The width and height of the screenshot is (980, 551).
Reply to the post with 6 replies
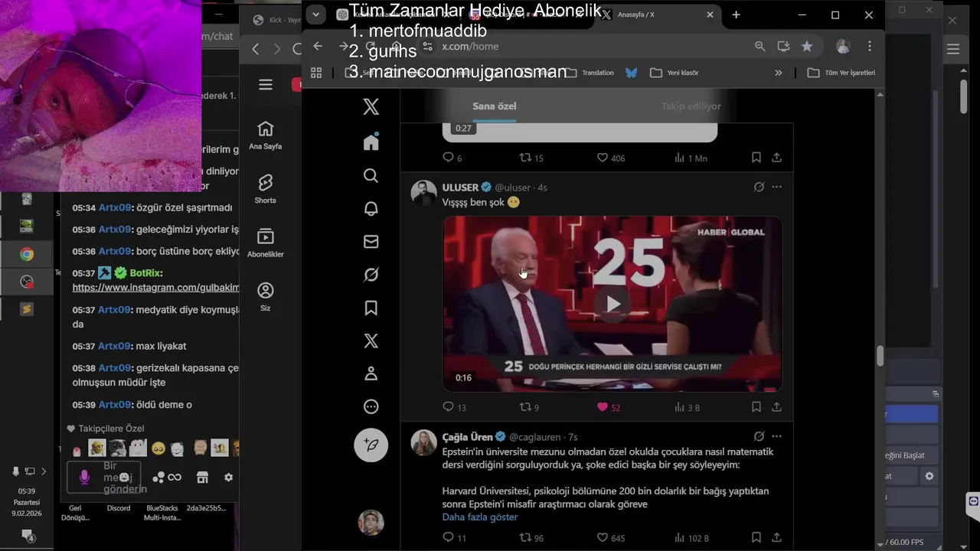click(x=452, y=158)
